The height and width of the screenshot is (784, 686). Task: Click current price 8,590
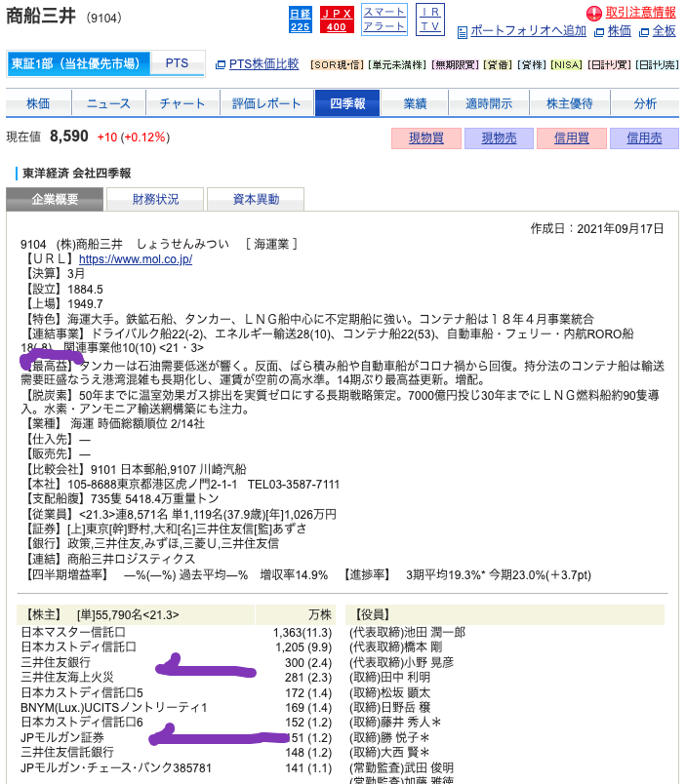69,136
